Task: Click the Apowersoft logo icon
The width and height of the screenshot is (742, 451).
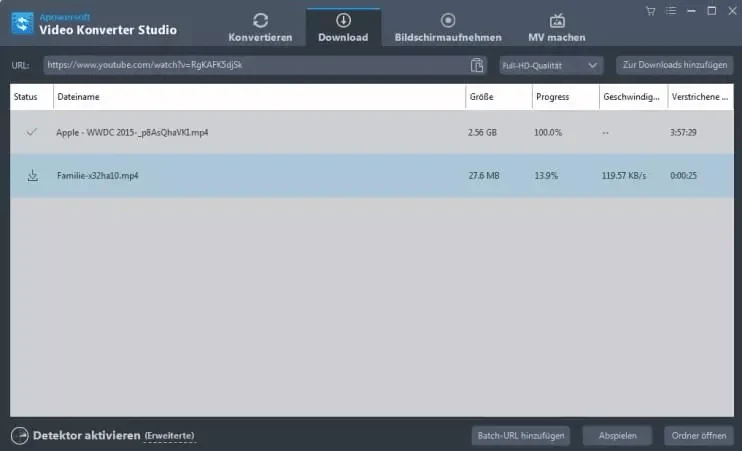Action: (x=23, y=23)
